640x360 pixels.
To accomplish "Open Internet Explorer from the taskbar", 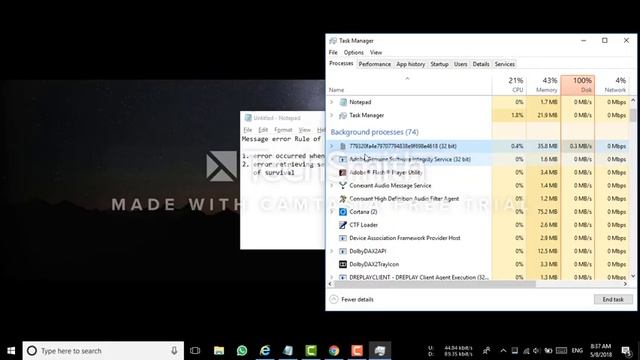I will (265, 351).
